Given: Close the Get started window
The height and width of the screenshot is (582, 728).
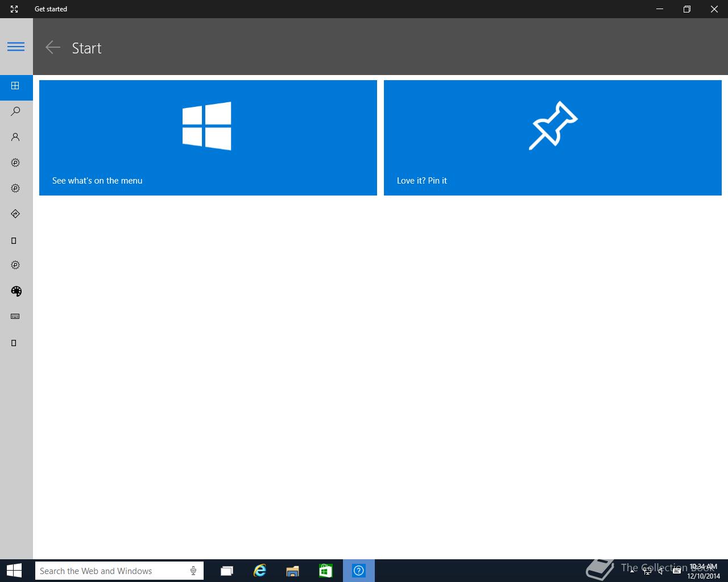Looking at the screenshot, I should coord(714,9).
